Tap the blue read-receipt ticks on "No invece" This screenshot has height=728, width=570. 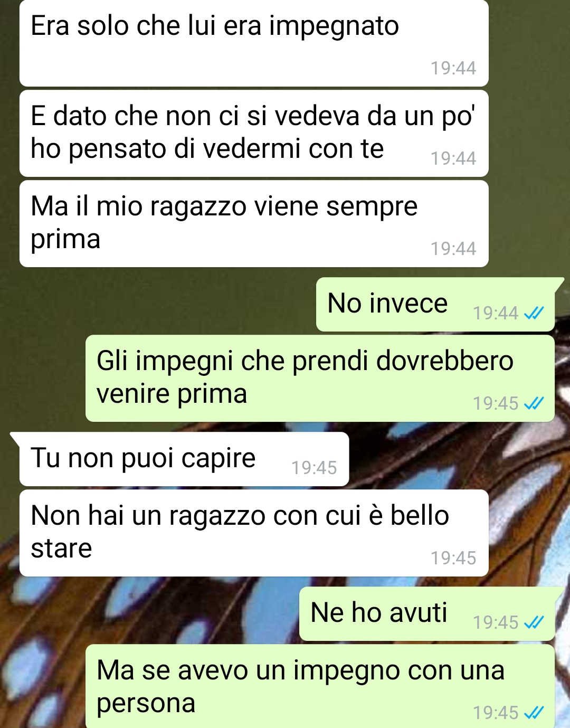pos(534,314)
